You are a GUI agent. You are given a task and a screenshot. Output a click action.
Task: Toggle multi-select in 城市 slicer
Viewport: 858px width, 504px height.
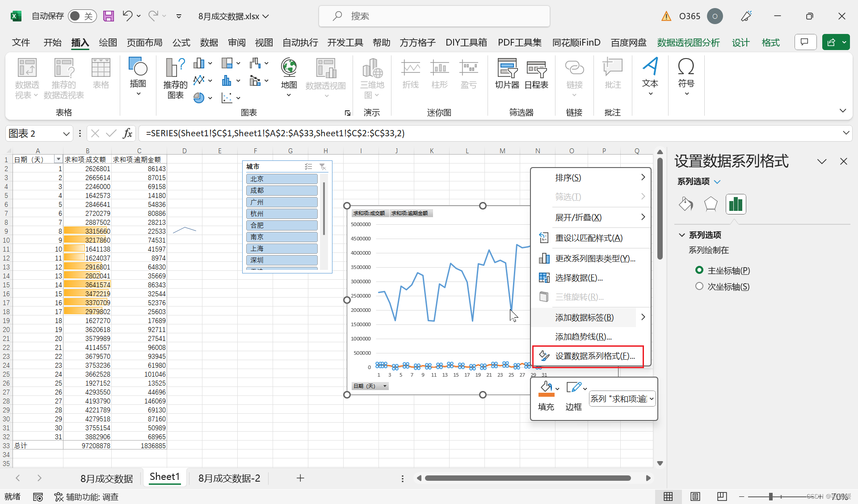[x=308, y=167]
